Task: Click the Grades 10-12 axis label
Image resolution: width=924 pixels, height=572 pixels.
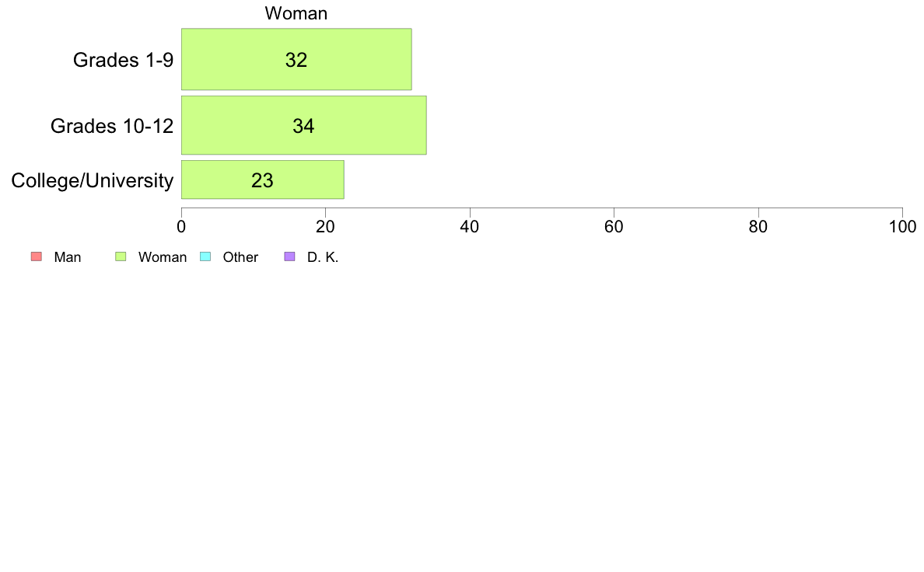Action: point(112,125)
